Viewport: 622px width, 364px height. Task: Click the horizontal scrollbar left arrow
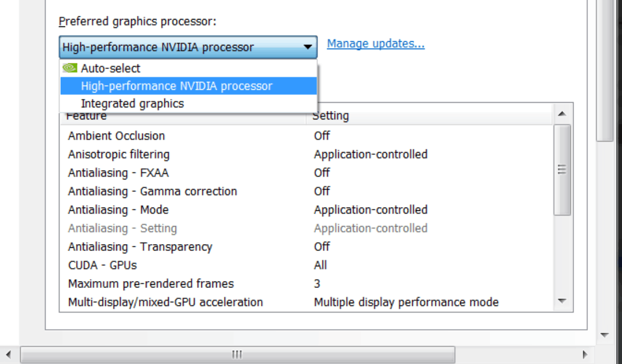(8, 354)
